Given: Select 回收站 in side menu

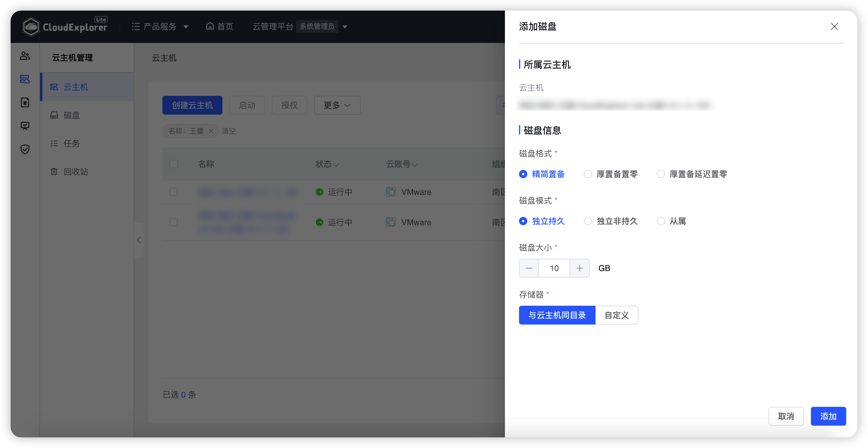Looking at the screenshot, I should point(87,172).
